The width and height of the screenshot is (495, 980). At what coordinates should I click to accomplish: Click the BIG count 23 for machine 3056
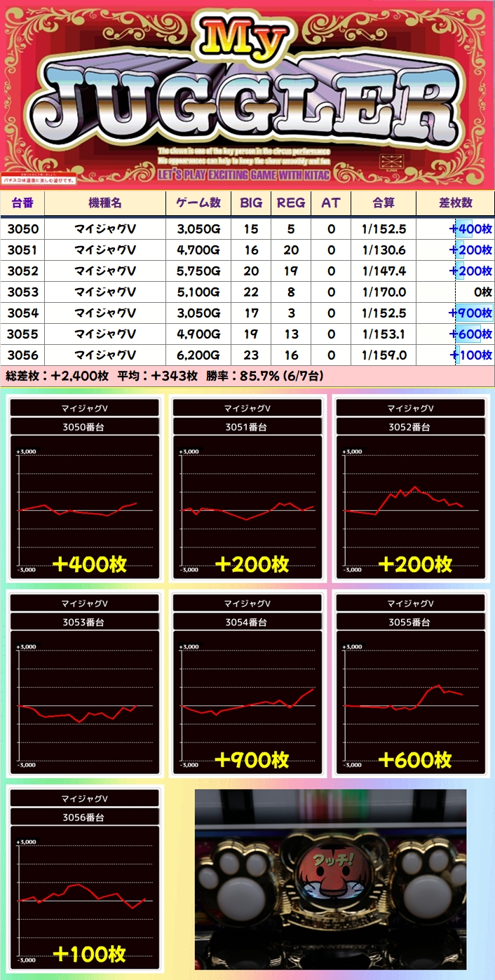coord(251,355)
